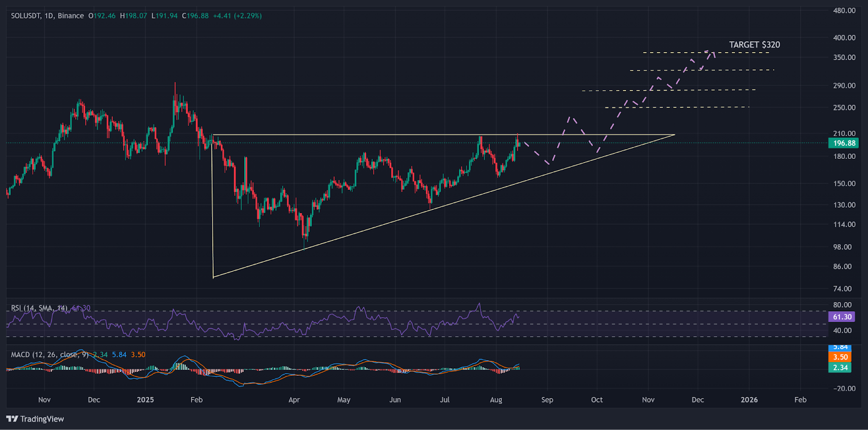The height and width of the screenshot is (430, 868).
Task: Click the 400.00 price scale label
Action: [844, 37]
